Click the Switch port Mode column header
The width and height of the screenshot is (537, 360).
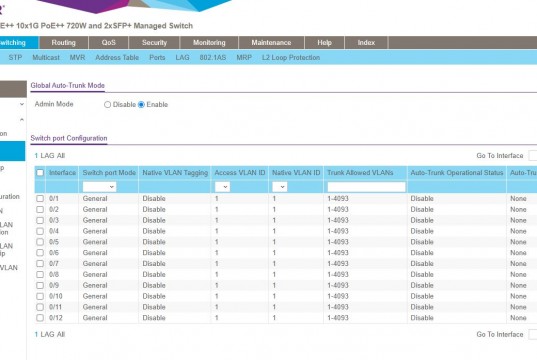click(x=109, y=173)
